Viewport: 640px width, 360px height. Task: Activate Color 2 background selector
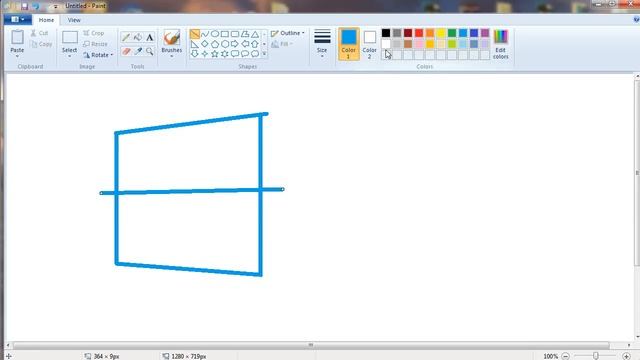[x=369, y=44]
